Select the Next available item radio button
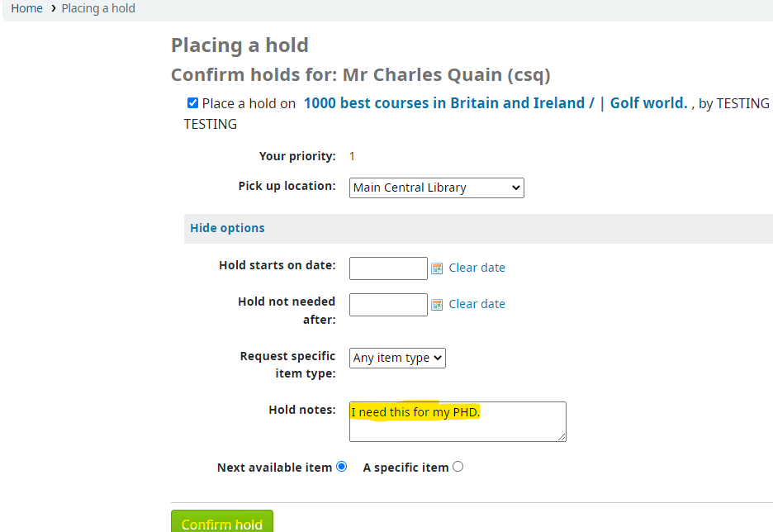 tap(341, 467)
